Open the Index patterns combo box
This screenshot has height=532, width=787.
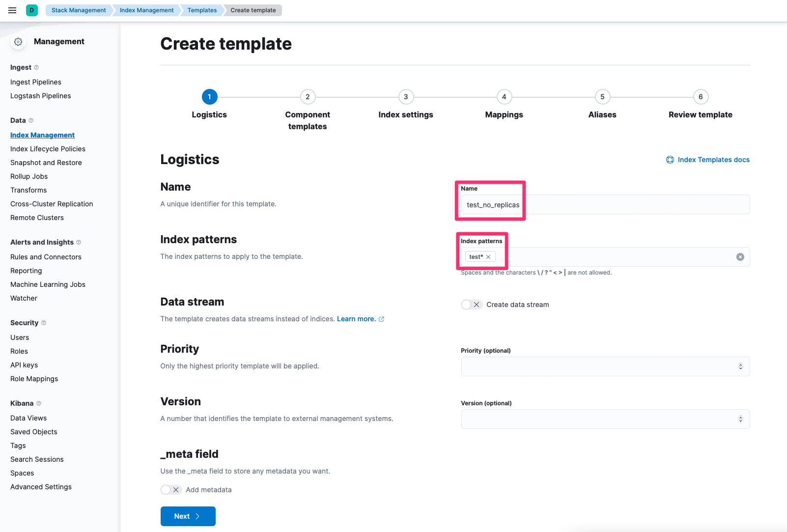click(614, 257)
